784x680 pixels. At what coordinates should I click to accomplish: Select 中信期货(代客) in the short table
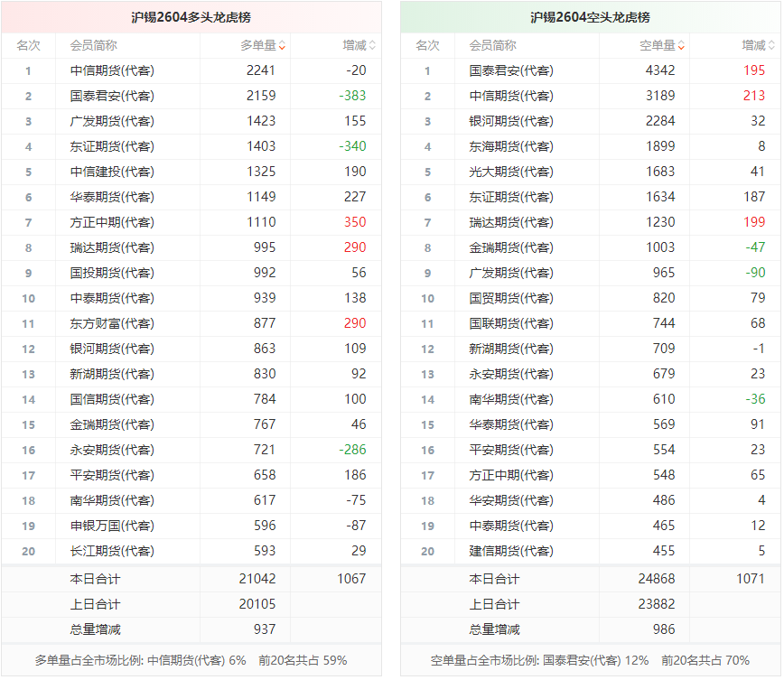pos(511,96)
